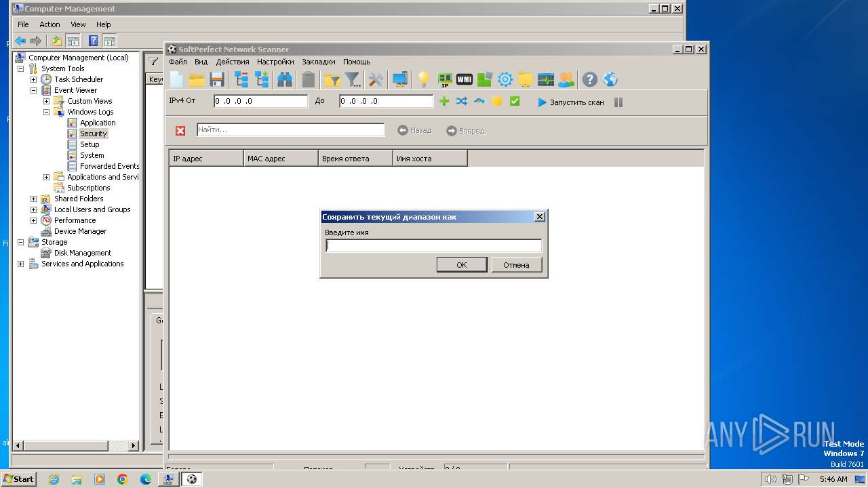Click the Найти search field
The height and width of the screenshot is (488, 868).
[x=290, y=129]
